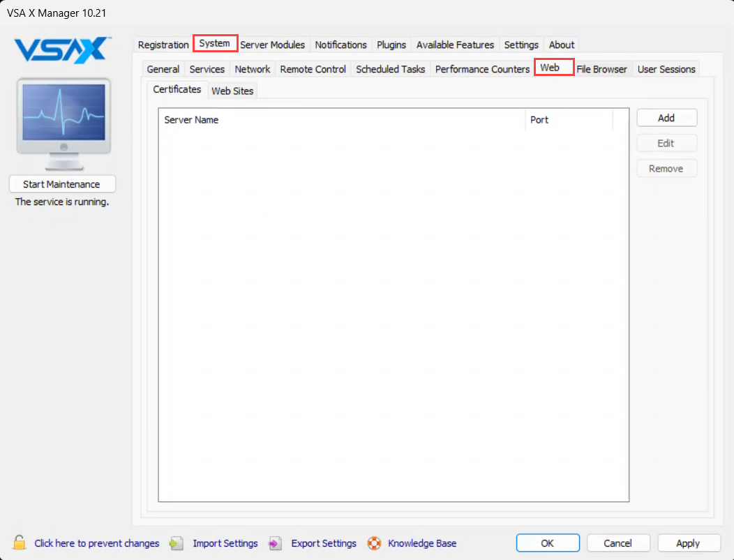Click the Cancel button
The width and height of the screenshot is (734, 560).
click(618, 543)
